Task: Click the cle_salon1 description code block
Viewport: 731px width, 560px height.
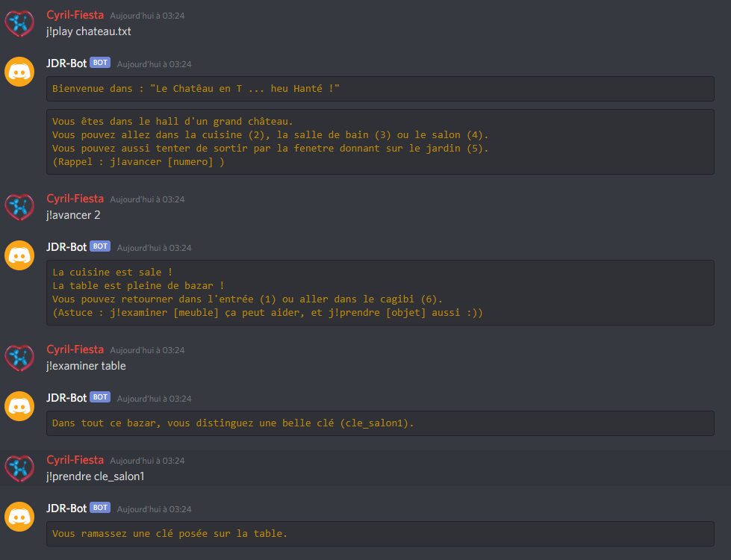Action: point(380,423)
